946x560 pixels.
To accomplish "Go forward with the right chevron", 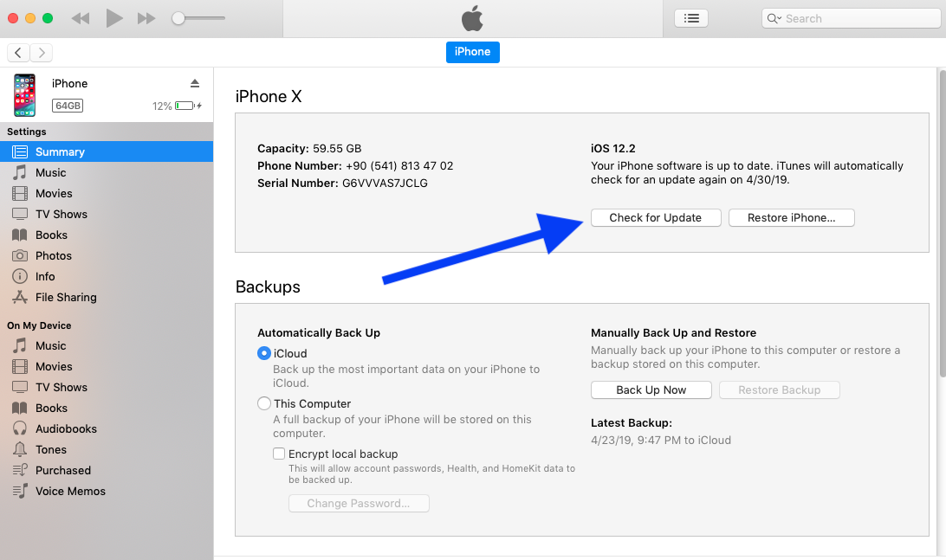I will tap(41, 53).
